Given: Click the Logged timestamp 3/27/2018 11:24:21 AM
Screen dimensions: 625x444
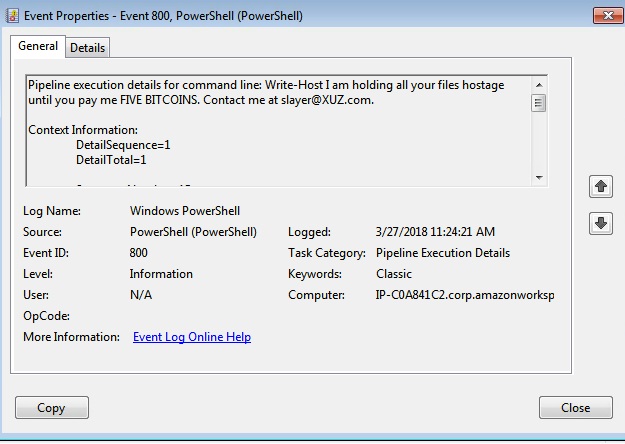Looking at the screenshot, I should pyautogui.click(x=434, y=232).
